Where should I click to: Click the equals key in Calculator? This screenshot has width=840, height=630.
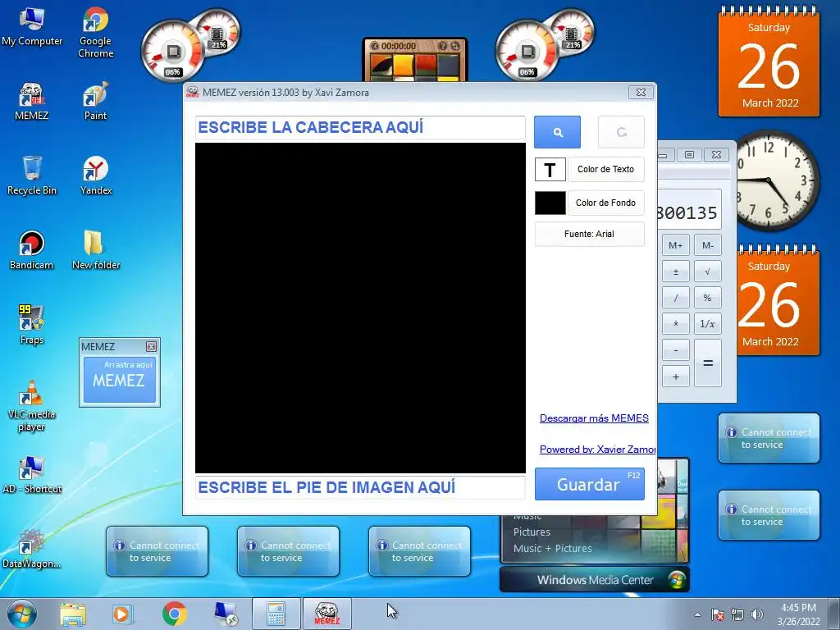pos(708,363)
